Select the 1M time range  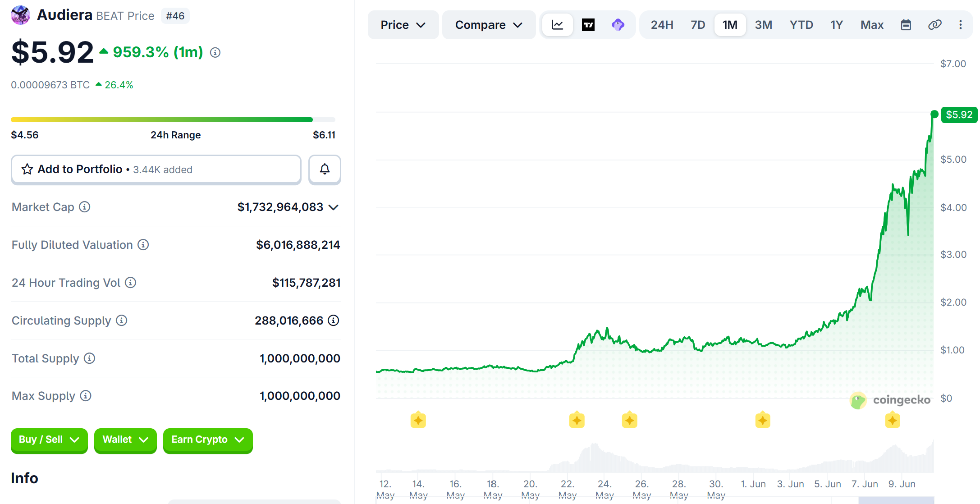(730, 25)
